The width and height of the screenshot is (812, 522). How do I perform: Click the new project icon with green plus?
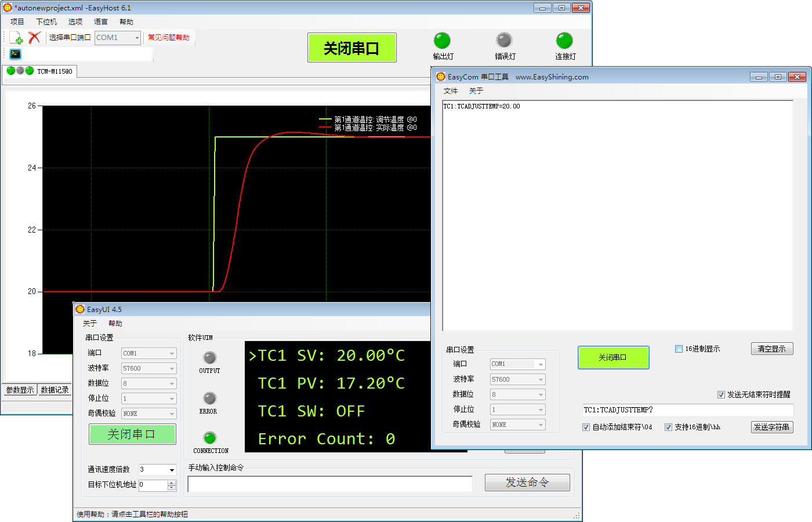tap(17, 38)
